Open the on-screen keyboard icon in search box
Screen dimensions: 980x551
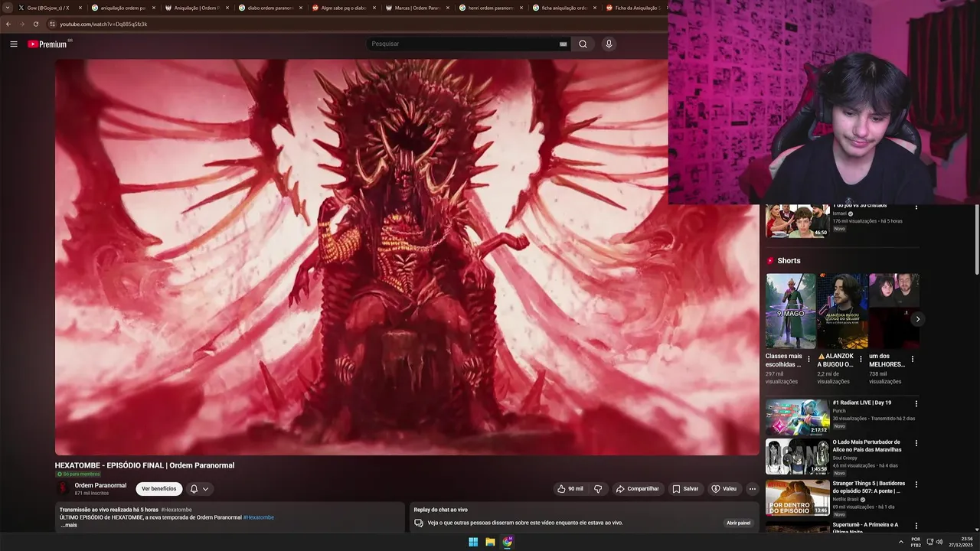point(563,44)
